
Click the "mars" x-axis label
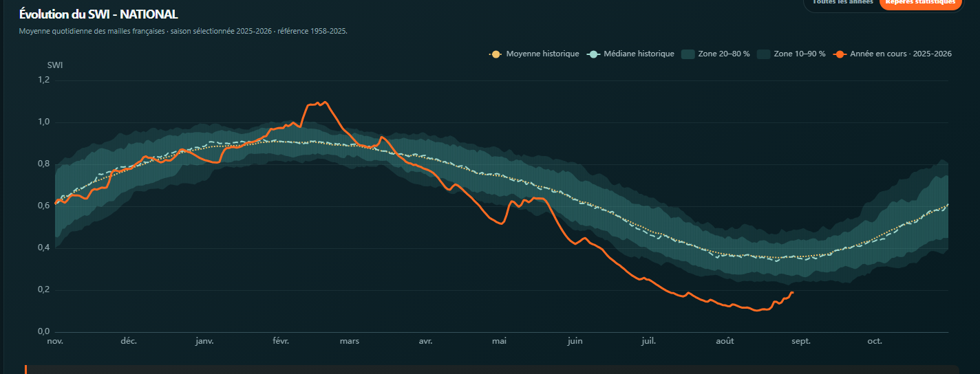(349, 341)
